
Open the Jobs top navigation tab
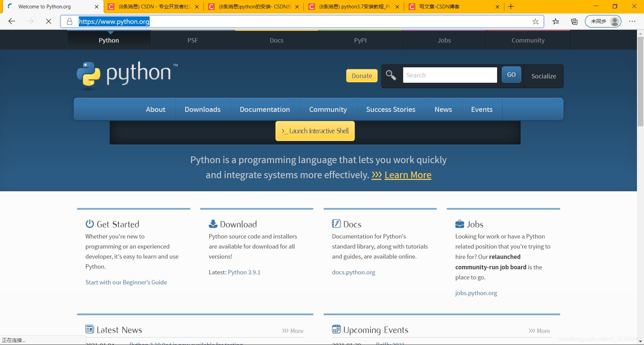pos(444,40)
